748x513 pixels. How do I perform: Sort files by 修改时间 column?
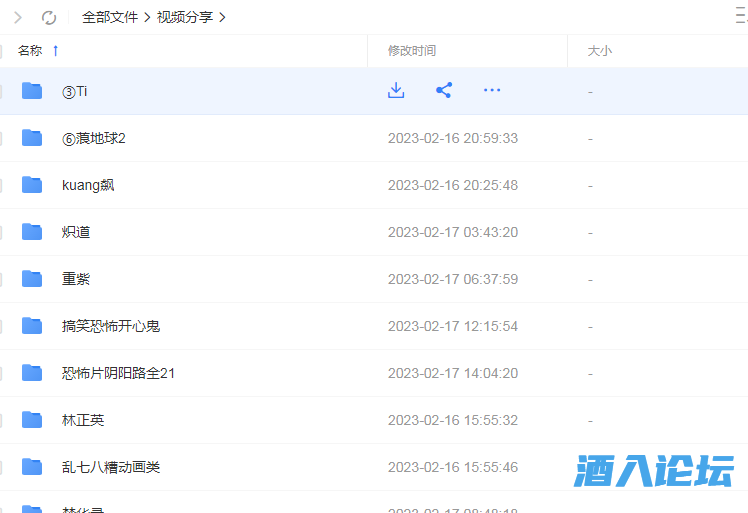point(412,50)
